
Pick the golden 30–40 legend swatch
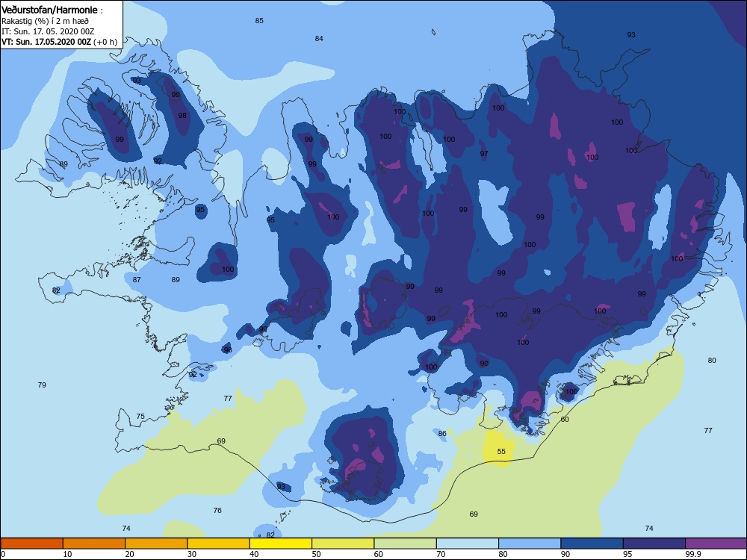tap(219, 544)
